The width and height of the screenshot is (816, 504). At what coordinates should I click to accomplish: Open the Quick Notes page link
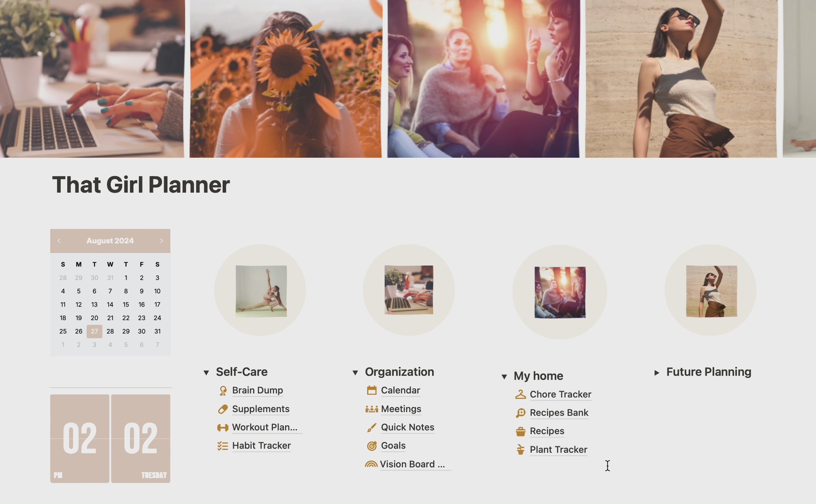click(x=408, y=427)
